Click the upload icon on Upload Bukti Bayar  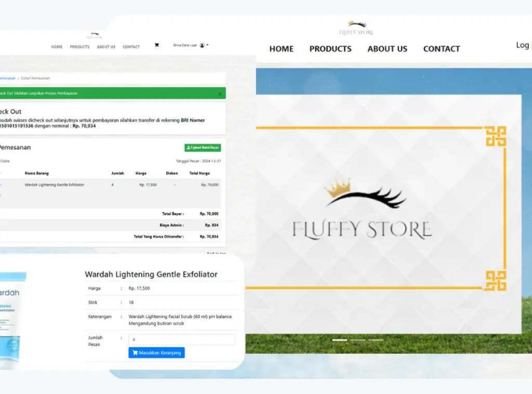pos(188,148)
